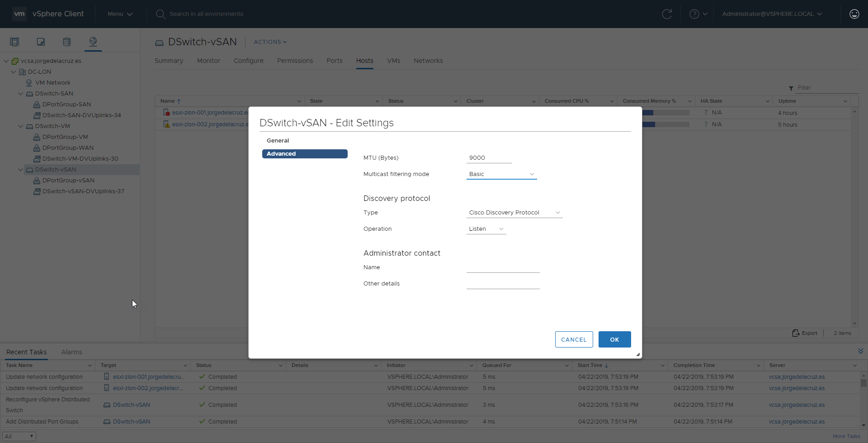Click the refresh icon in top bar
This screenshot has height=443, width=868.
tap(667, 14)
